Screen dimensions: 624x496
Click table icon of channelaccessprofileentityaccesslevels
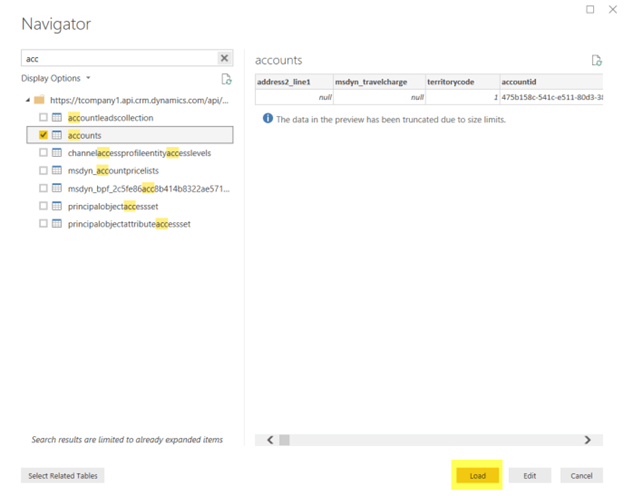pyautogui.click(x=57, y=152)
